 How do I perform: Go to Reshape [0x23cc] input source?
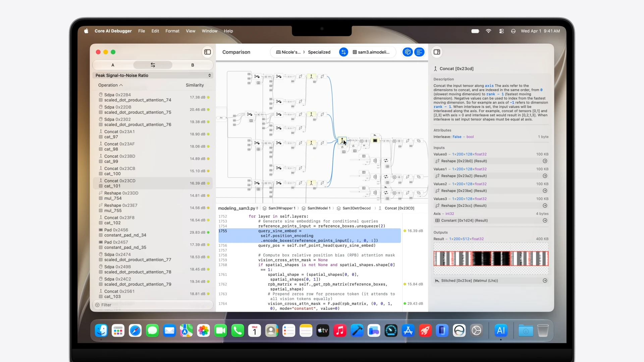point(545,206)
